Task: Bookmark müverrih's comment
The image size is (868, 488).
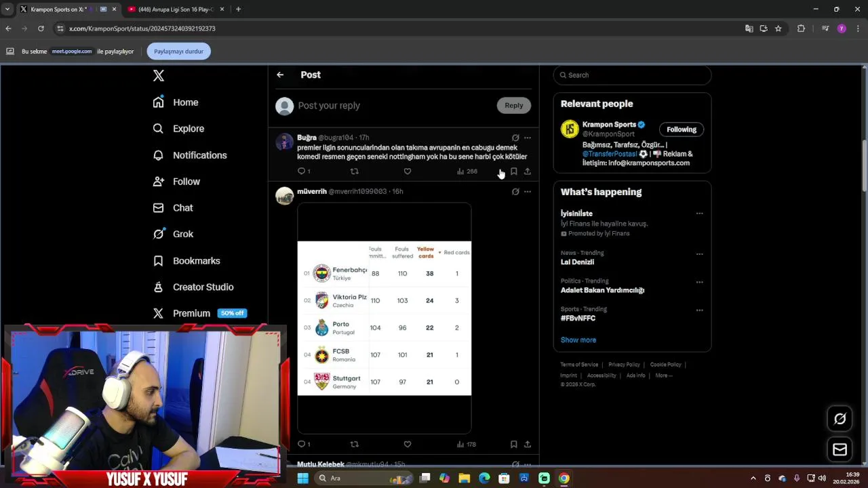Action: pyautogui.click(x=513, y=445)
